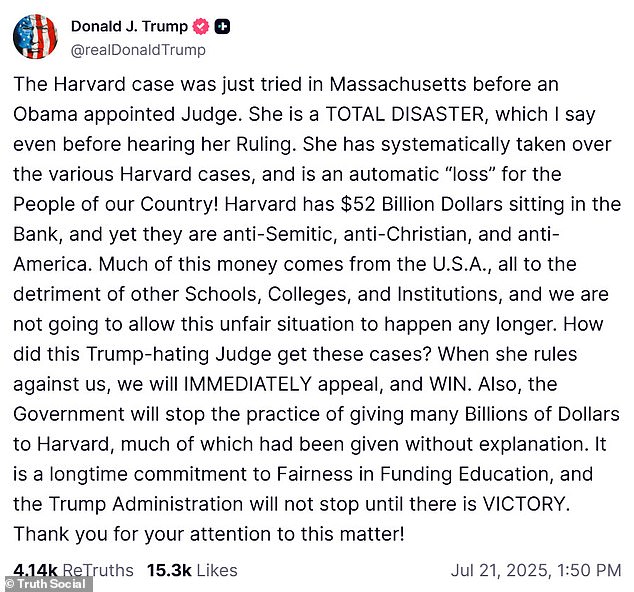Click the capitalized word IMMEDIATELY
This screenshot has width=634, height=592.
(x=247, y=384)
